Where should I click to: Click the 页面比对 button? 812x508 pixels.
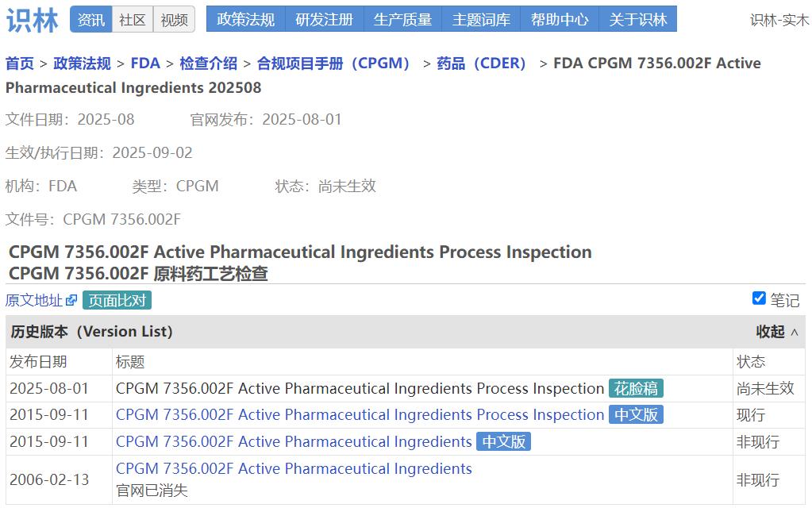coord(117,301)
